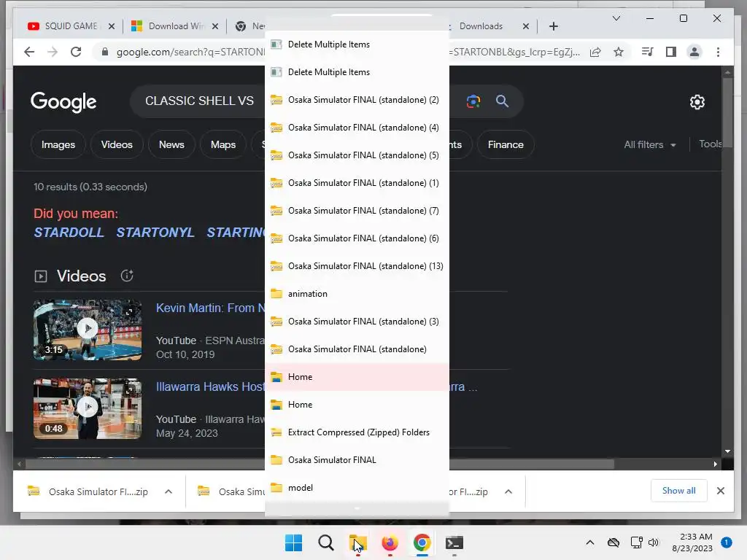Open volume control in system tray

pos(654,542)
